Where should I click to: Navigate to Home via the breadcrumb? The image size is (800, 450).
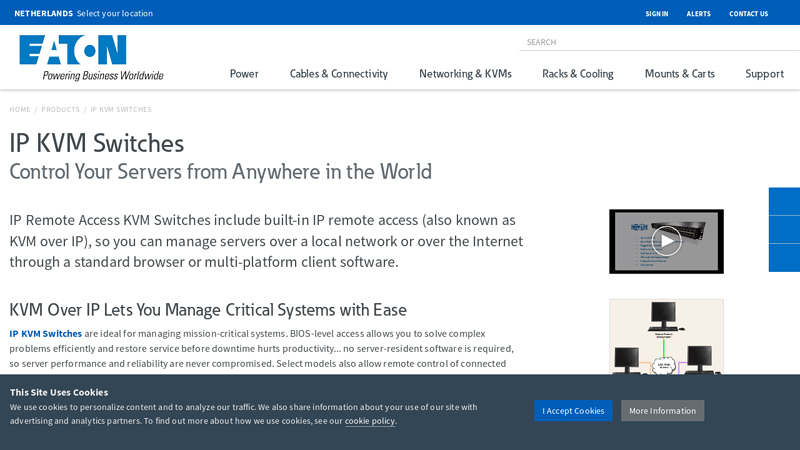pos(20,109)
